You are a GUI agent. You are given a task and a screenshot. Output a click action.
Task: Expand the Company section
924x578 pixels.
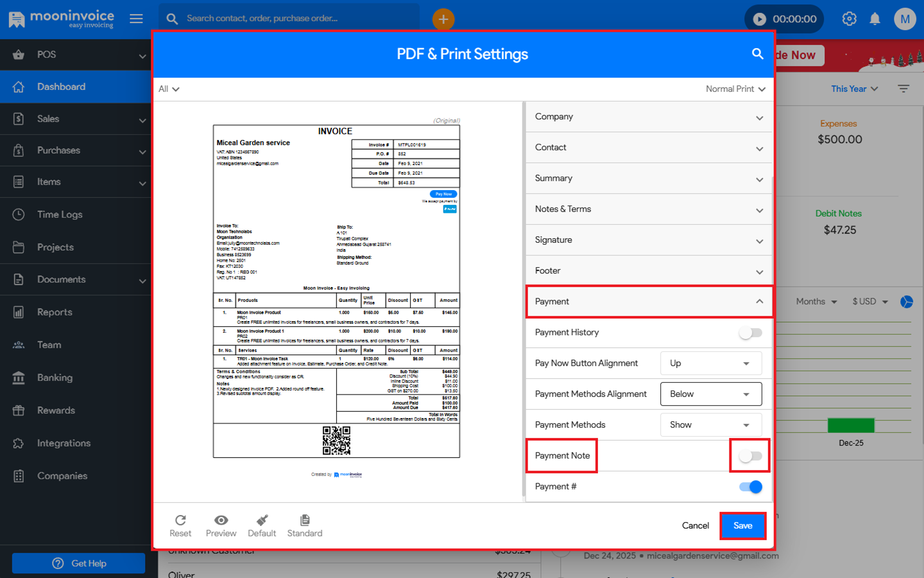point(648,117)
